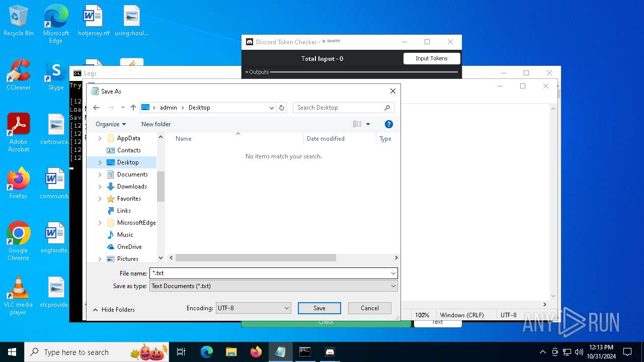Click the Back arrow in Save As dialog
Viewport: 644px width, 362px height.
[x=97, y=108]
